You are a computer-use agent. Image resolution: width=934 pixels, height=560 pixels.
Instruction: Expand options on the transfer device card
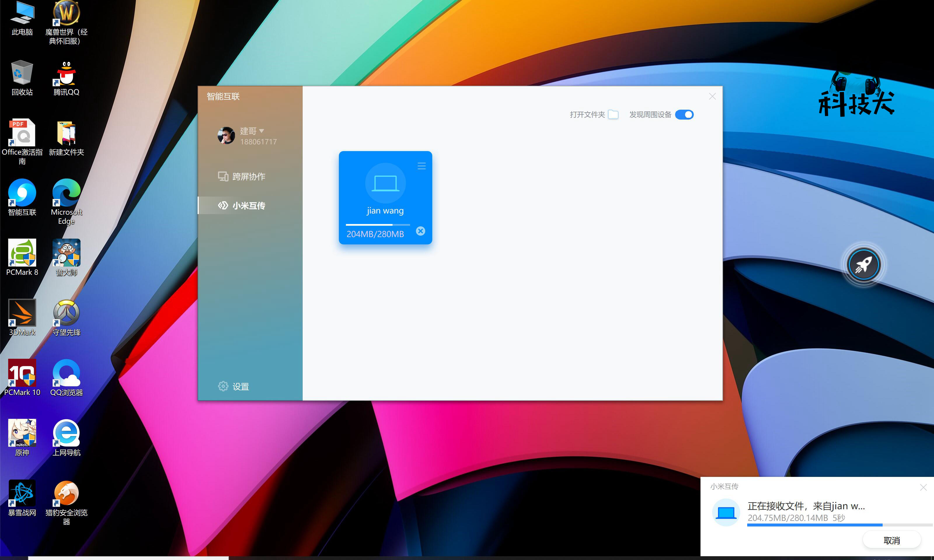click(421, 166)
